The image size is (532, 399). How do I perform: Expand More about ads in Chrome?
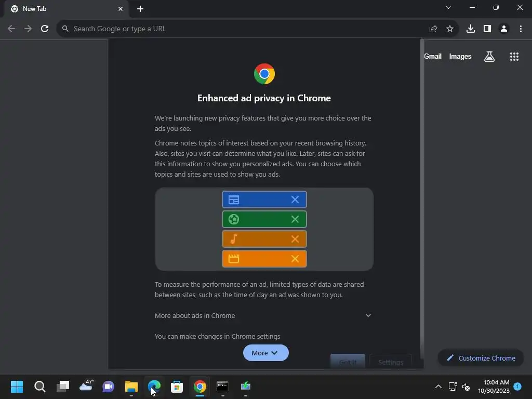(x=263, y=315)
